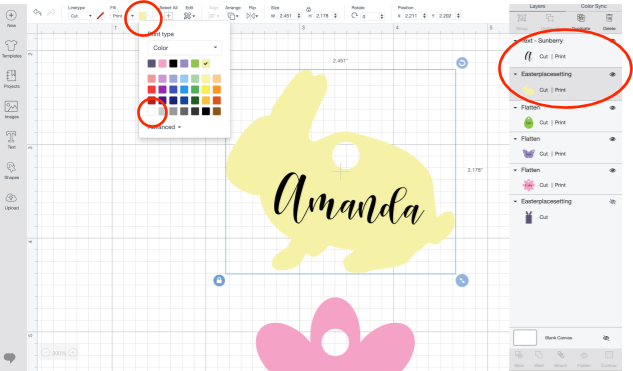The height and width of the screenshot is (371, 633).
Task: Click the lock handle on the bunny selection
Action: click(x=219, y=280)
